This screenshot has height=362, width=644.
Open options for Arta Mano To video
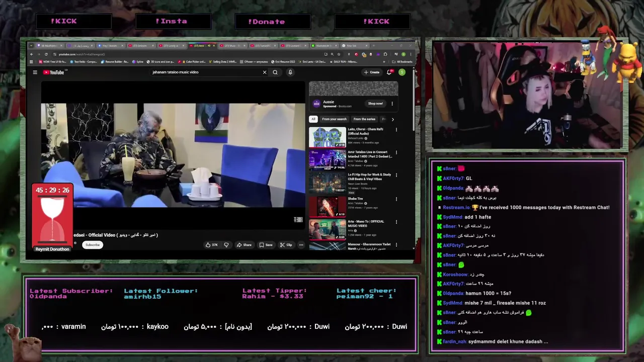(x=396, y=222)
